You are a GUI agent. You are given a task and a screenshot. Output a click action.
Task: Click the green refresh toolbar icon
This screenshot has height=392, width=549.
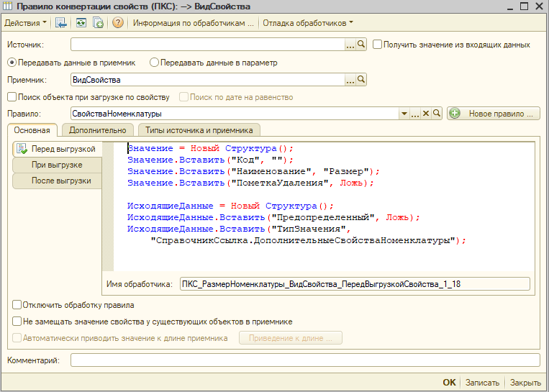(x=81, y=23)
